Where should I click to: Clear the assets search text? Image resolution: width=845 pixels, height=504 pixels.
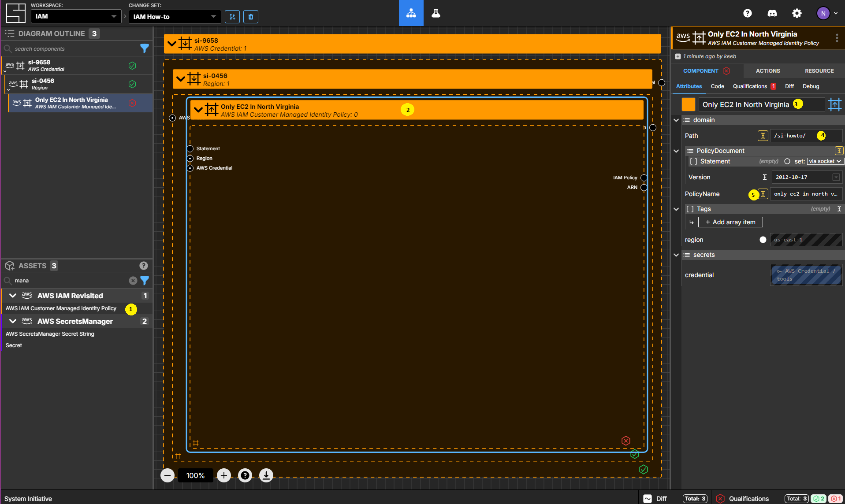133,280
